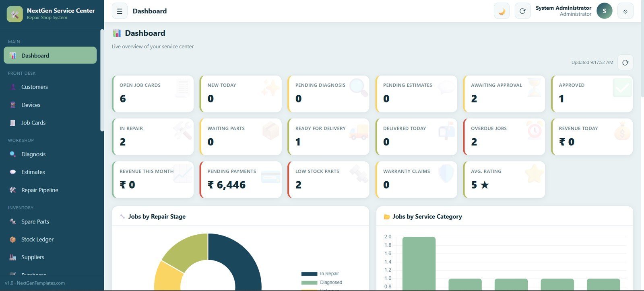The height and width of the screenshot is (291, 644).
Task: Open the Pending Estimates stat card
Action: pyautogui.click(x=416, y=94)
